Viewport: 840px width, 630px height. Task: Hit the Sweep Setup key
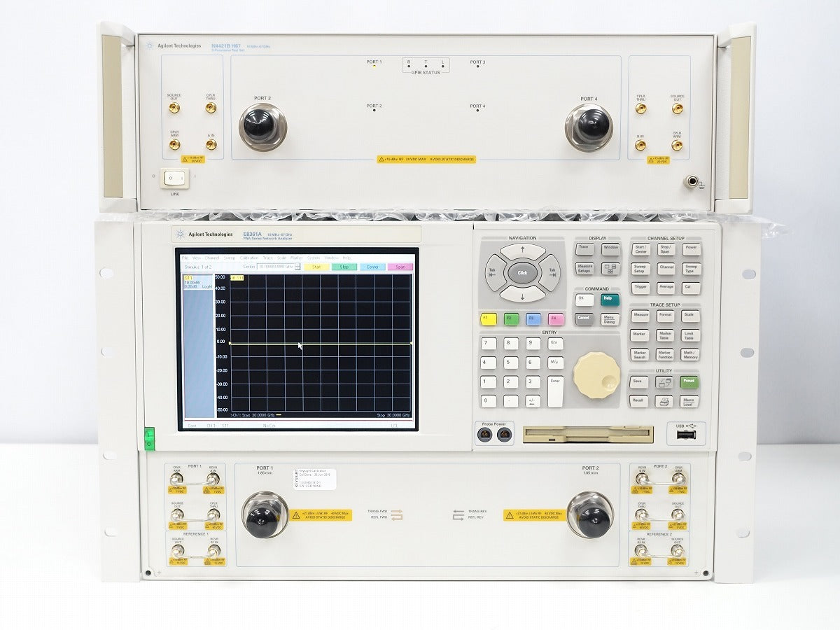(640, 269)
